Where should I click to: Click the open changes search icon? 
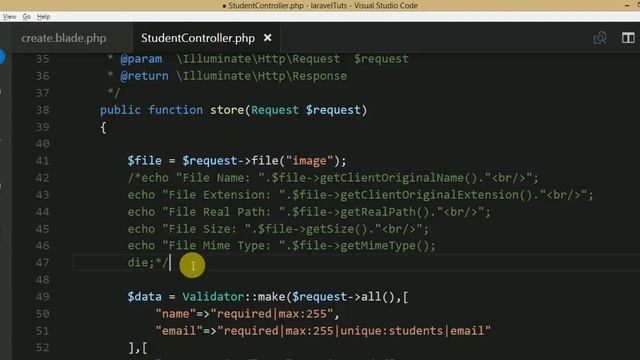[x=600, y=38]
